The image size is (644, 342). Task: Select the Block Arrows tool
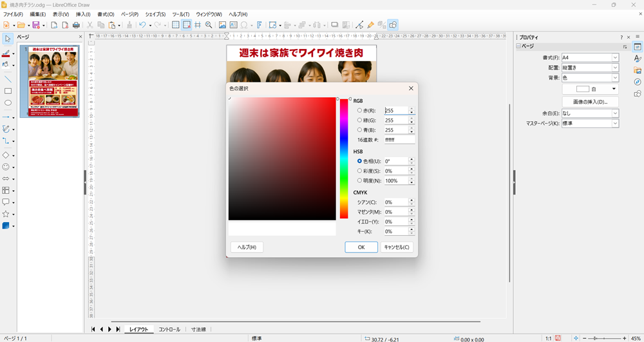(6, 178)
